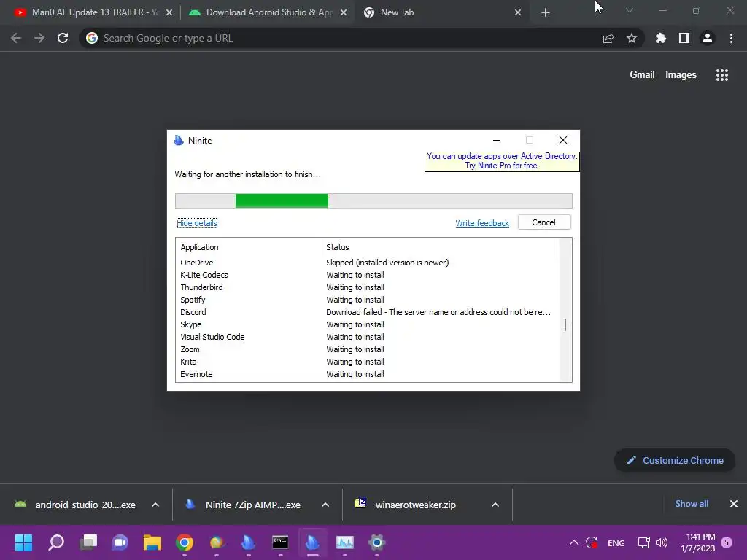Viewport: 747px width, 560px height.
Task: Open the Ninite 7Zip AIMP download item
Action: [245, 505]
